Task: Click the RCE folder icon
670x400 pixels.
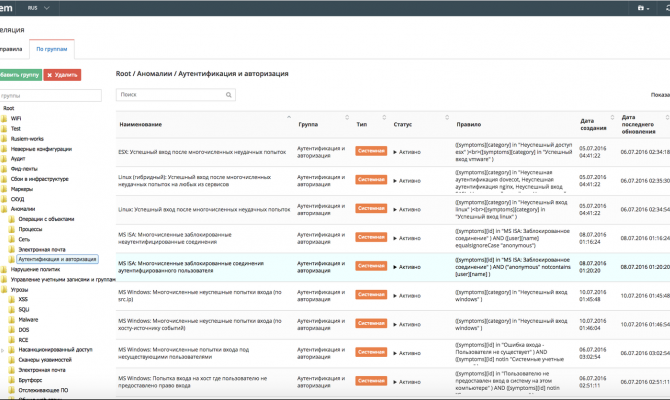Action: click(x=12, y=340)
